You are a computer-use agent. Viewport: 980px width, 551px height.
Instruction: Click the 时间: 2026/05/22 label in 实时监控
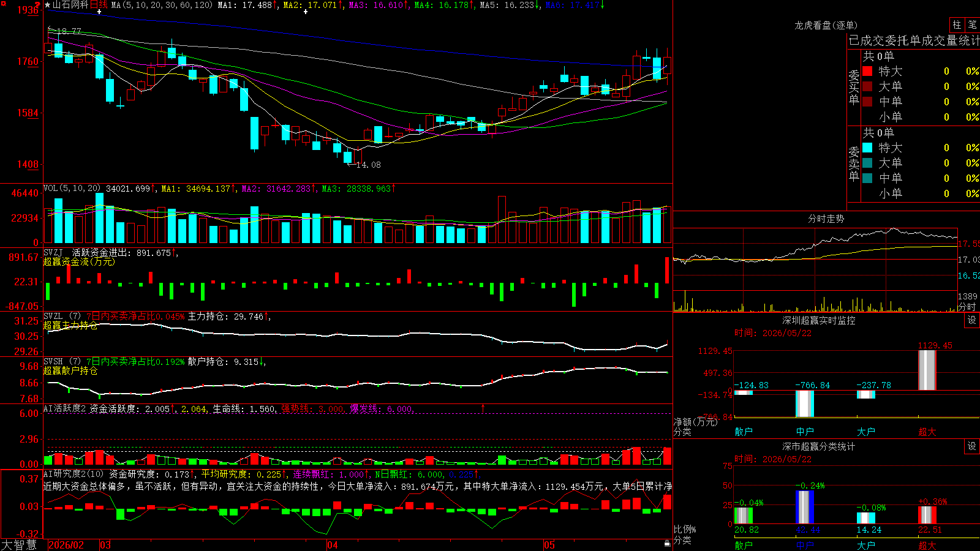(x=773, y=333)
